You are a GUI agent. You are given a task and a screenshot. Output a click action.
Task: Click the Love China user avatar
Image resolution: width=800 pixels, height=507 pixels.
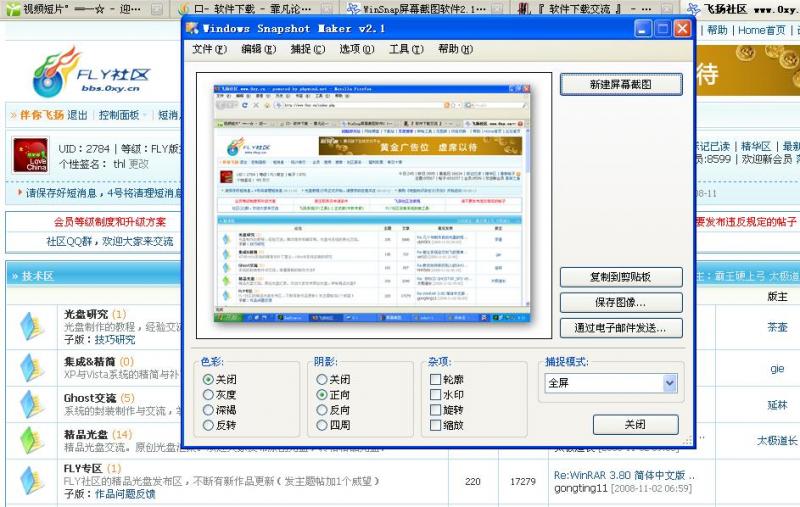click(31, 156)
